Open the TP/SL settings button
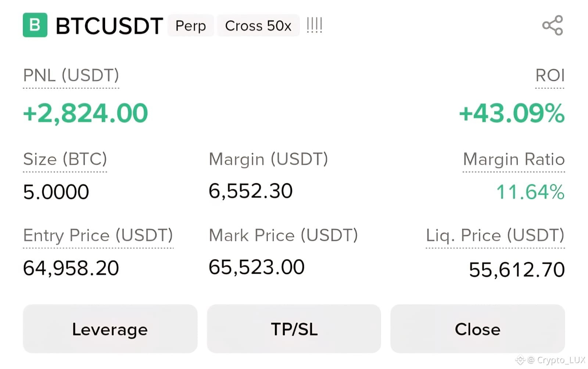 294,329
